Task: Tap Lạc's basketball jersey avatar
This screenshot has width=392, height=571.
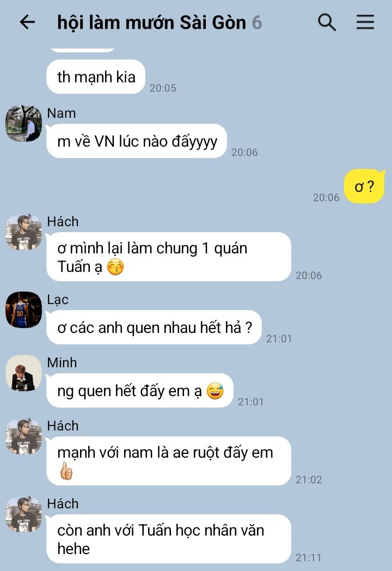Action: point(23,309)
